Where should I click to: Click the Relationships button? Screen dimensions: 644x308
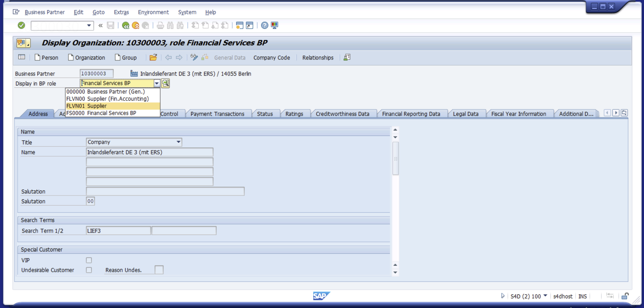click(318, 58)
